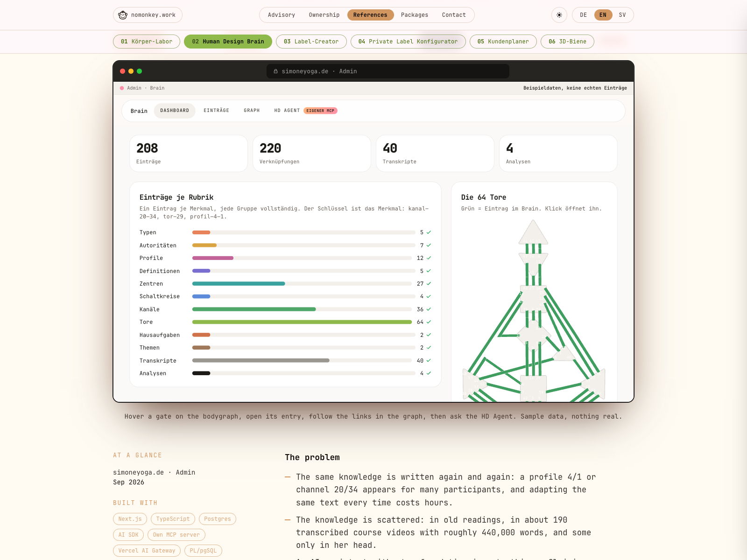This screenshot has height=560, width=747.
Task: Open the 03 Label-Creator reference
Action: [311, 42]
